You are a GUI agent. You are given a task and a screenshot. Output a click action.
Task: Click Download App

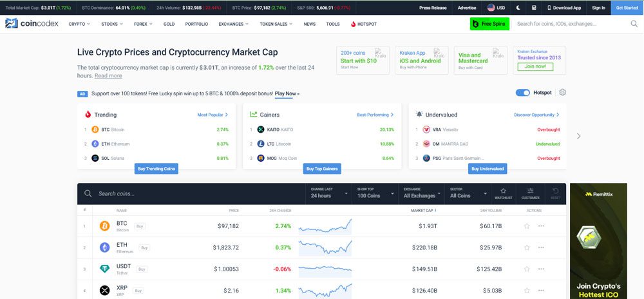[564, 8]
